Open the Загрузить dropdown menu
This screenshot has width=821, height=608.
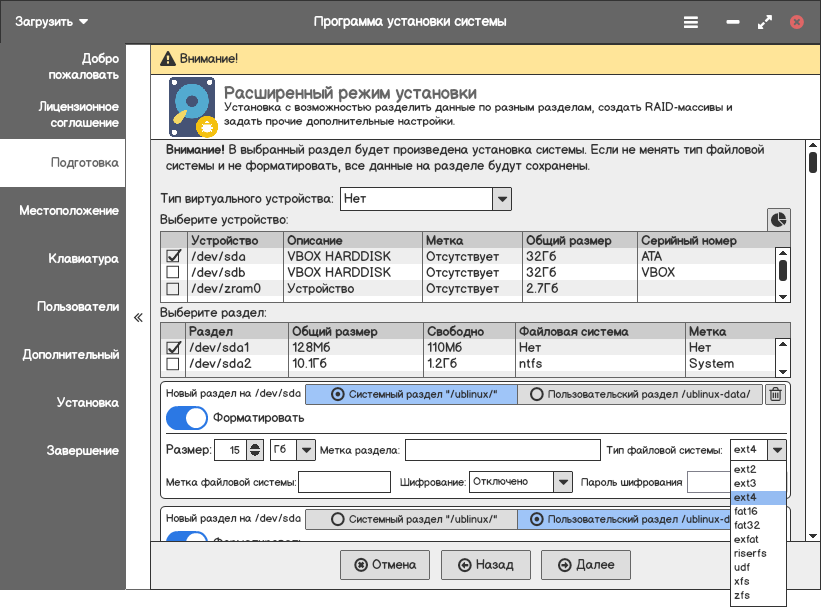(x=50, y=21)
